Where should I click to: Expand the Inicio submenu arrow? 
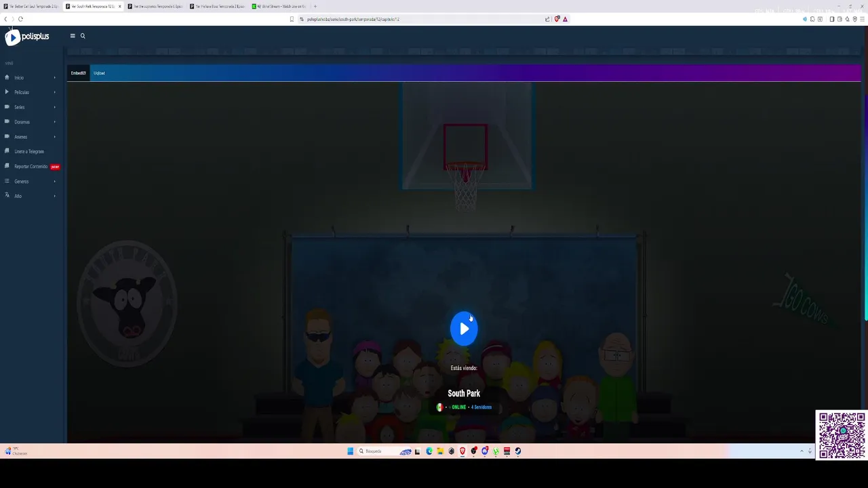(x=55, y=78)
